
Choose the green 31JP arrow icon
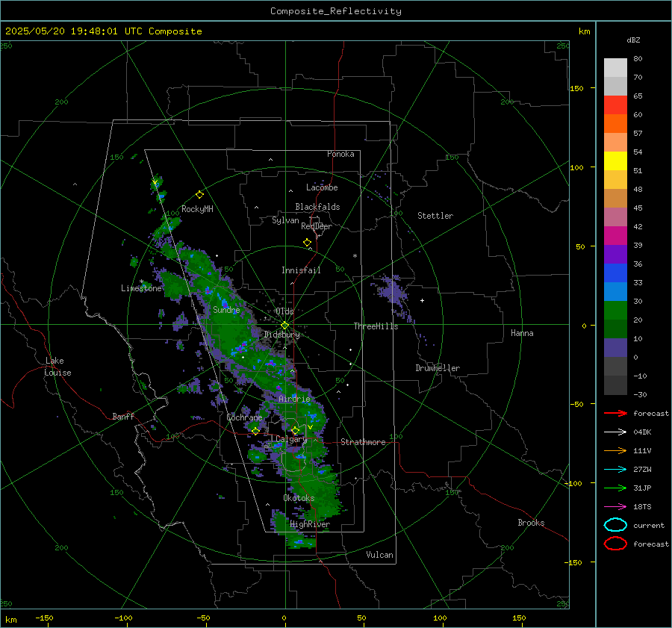pyautogui.click(x=615, y=488)
